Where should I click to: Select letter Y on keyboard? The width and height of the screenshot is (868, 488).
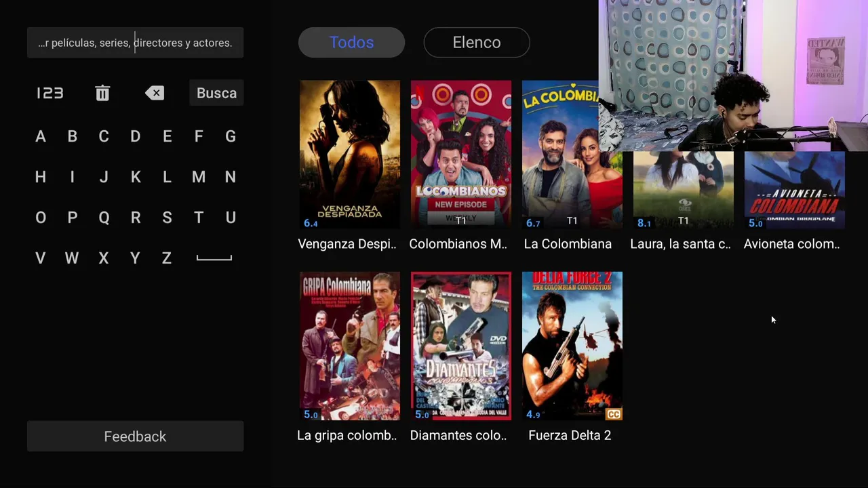pos(136,258)
